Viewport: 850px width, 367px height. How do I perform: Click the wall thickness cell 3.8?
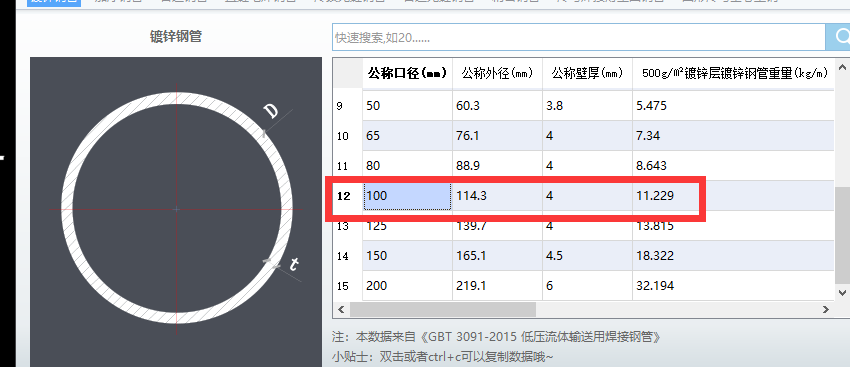[587, 106]
